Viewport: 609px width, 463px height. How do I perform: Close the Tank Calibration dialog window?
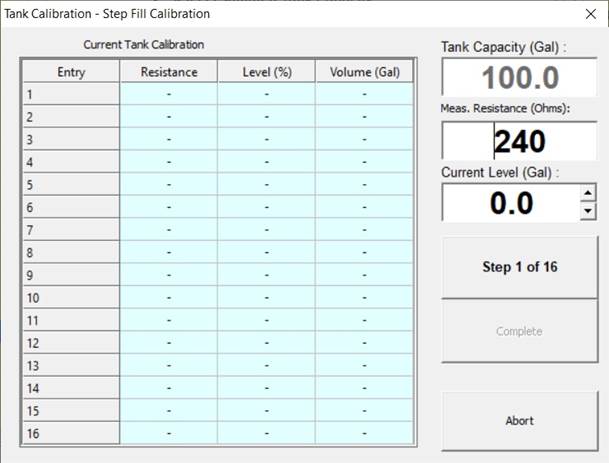coord(588,14)
